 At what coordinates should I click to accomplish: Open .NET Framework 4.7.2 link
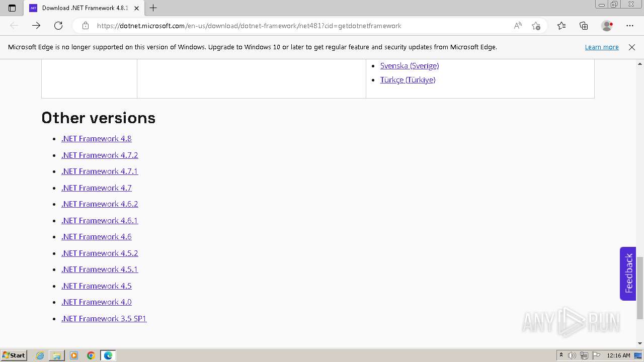click(x=100, y=155)
